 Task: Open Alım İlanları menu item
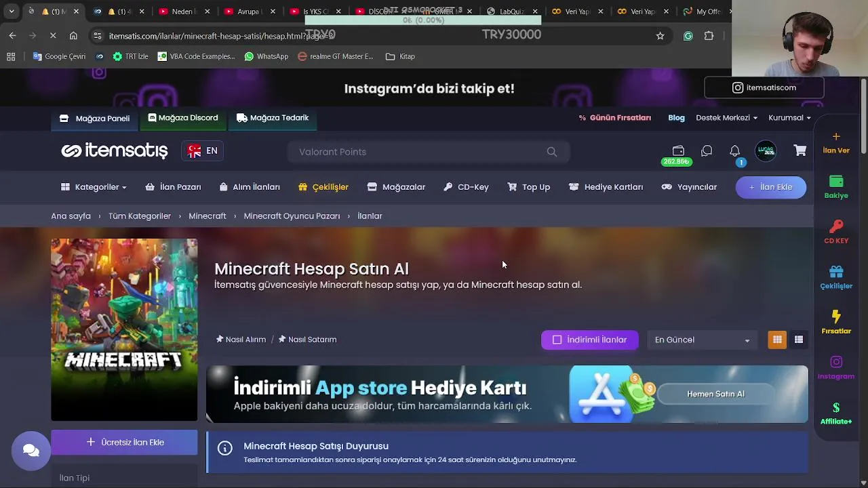click(250, 187)
